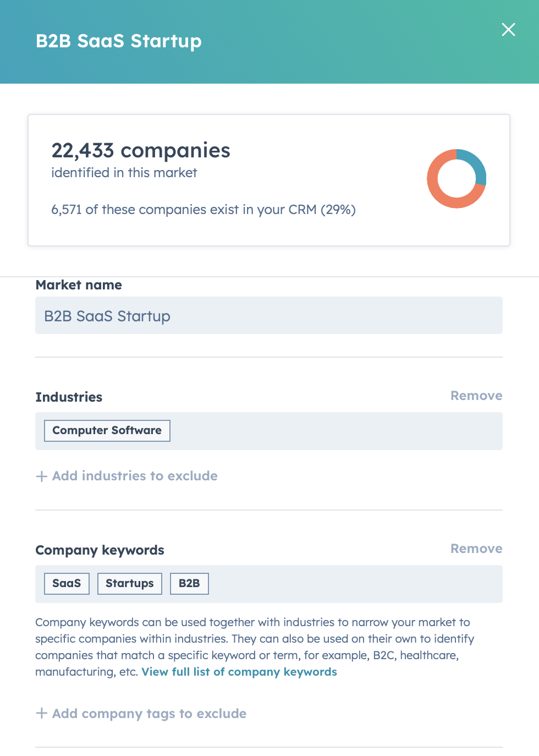539x756 pixels.
Task: Open View full list of company keywords
Action: point(239,672)
